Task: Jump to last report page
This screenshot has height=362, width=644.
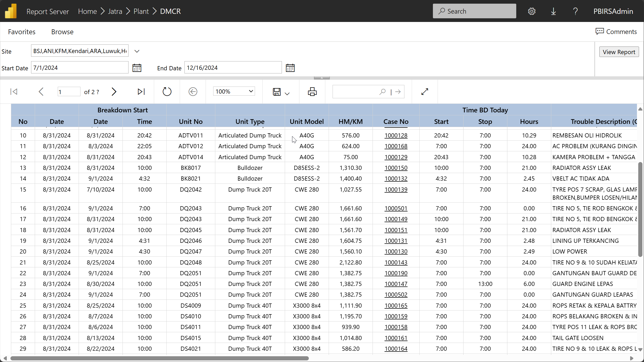Action: (141, 92)
